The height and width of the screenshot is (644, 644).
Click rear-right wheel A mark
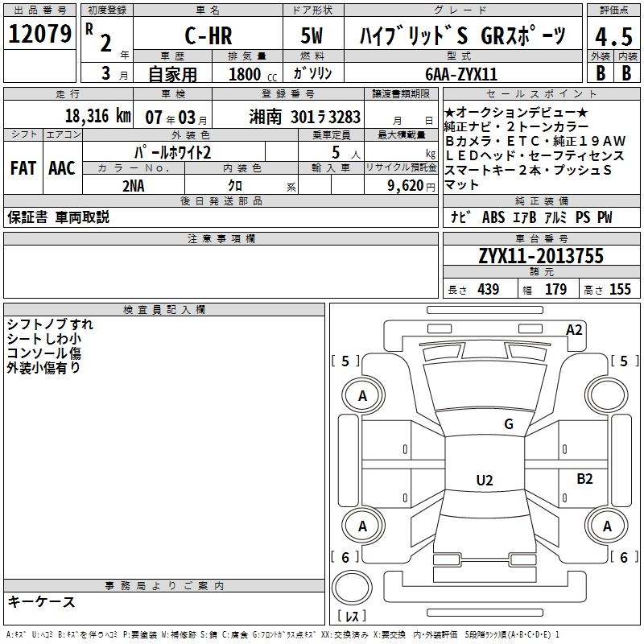tap(607, 526)
